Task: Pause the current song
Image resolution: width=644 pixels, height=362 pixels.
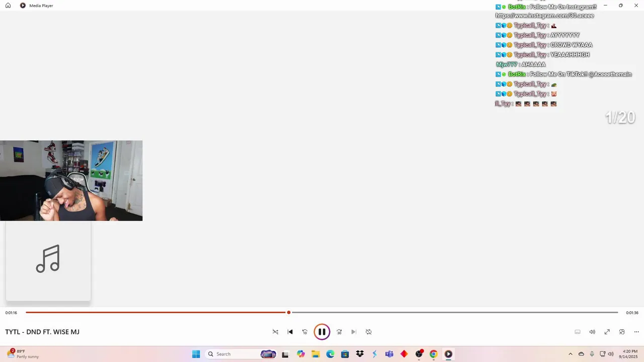Action: coord(322,332)
